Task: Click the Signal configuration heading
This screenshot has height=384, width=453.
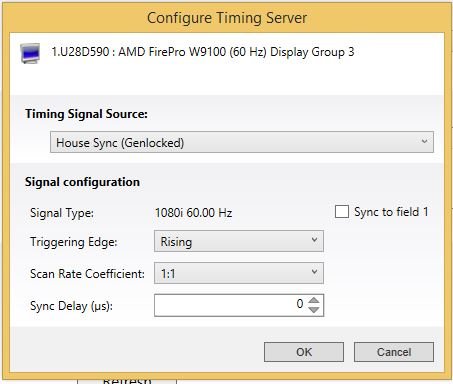Action: [x=82, y=182]
